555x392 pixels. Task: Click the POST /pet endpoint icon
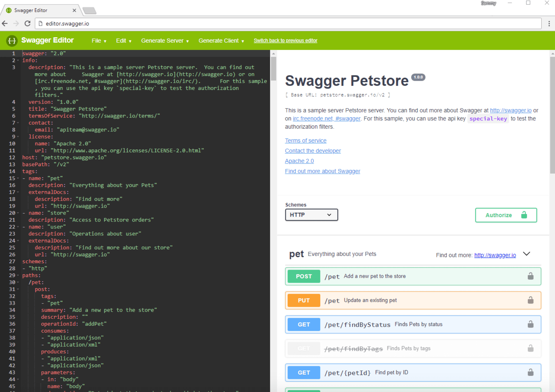coord(304,276)
